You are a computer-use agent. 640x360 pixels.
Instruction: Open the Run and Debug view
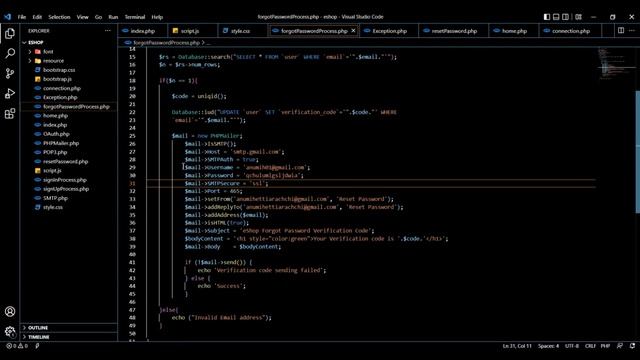[x=10, y=93]
